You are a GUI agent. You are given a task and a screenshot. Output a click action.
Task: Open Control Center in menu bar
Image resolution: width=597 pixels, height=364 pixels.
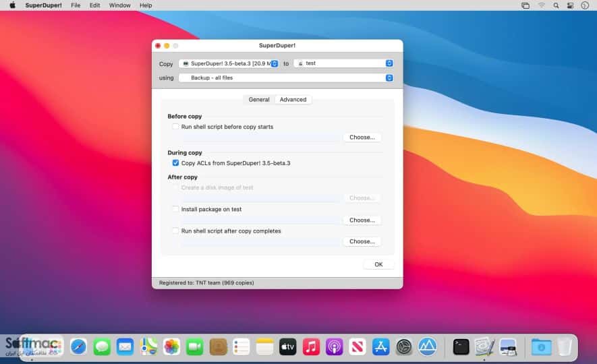(570, 5)
